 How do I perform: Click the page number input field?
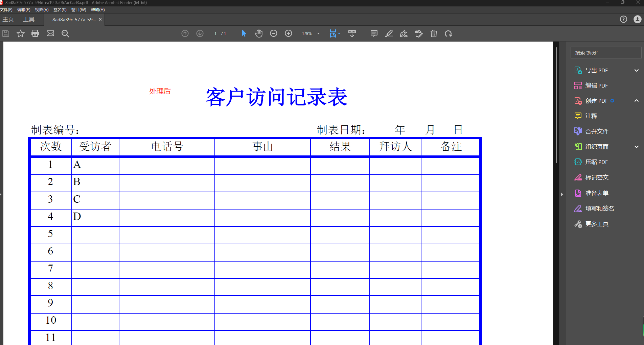coord(215,33)
